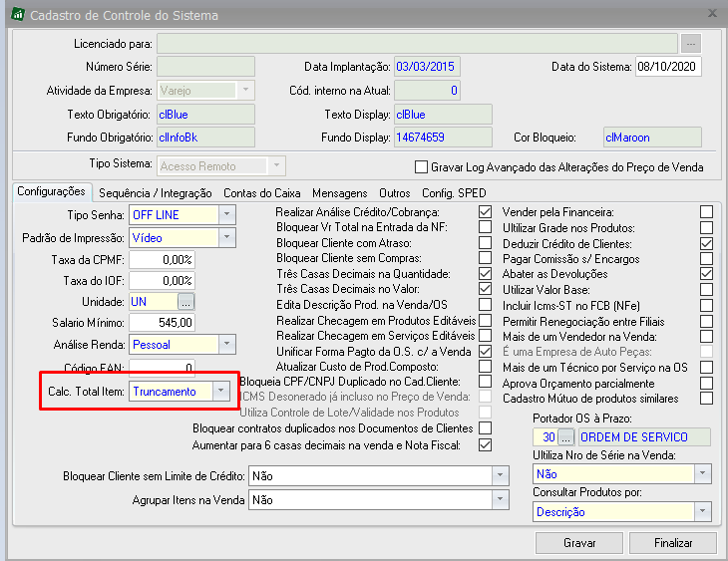Uncheck Três Casas Decimais no Valor

click(486, 289)
